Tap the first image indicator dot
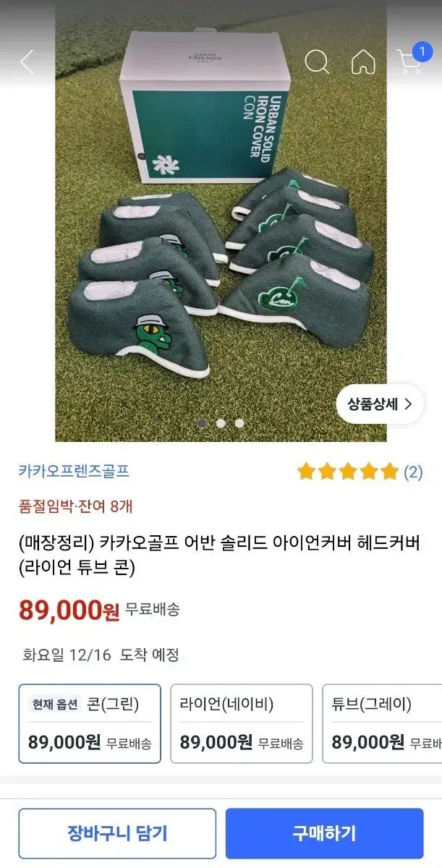 [x=202, y=423]
